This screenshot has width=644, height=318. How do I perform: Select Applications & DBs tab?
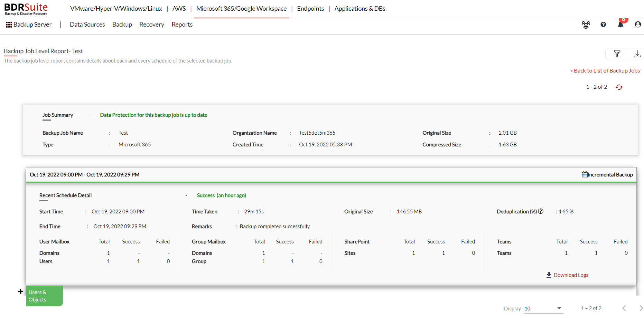point(360,9)
